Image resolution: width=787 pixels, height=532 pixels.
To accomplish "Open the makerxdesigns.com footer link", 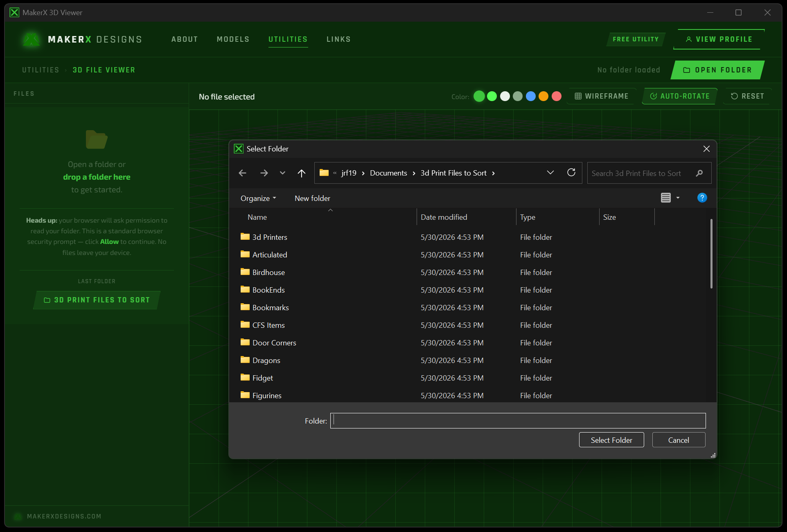I will click(64, 516).
